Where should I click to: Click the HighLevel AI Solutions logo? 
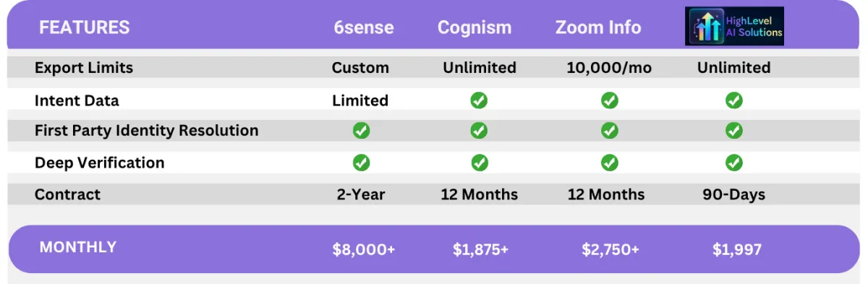coord(734,27)
